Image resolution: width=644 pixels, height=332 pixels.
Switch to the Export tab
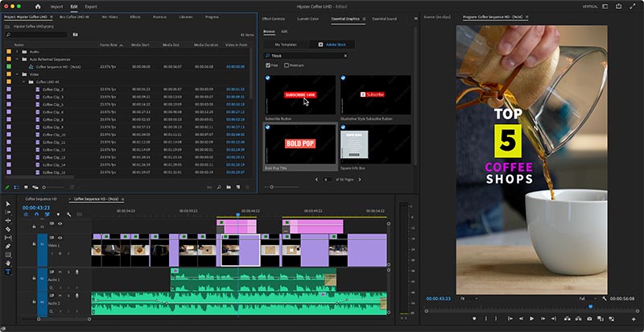pyautogui.click(x=91, y=6)
